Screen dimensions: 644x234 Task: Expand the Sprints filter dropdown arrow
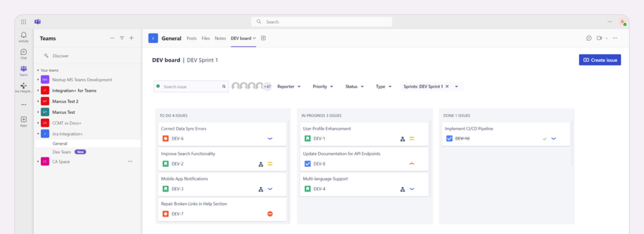point(456,86)
